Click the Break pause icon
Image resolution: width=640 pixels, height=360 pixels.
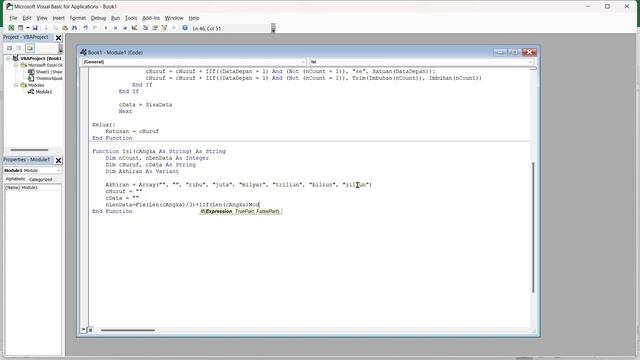[116, 28]
